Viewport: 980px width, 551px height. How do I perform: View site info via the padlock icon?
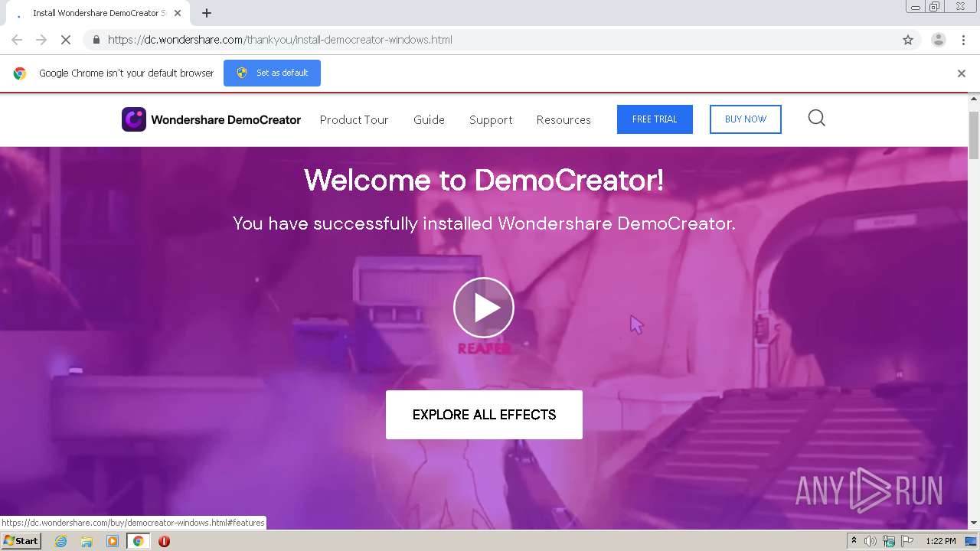coord(96,40)
